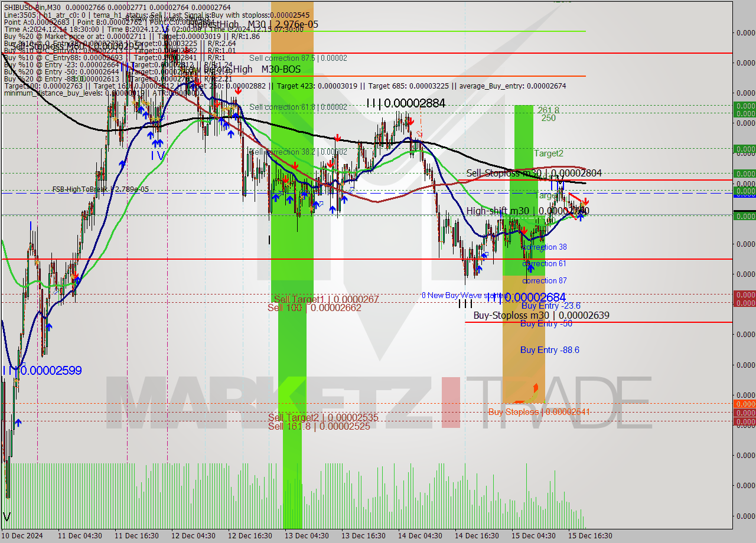The width and height of the screenshot is (756, 543).
Task: Select the blue wave label 'I I | 0.00002599'
Action: (x=42, y=371)
